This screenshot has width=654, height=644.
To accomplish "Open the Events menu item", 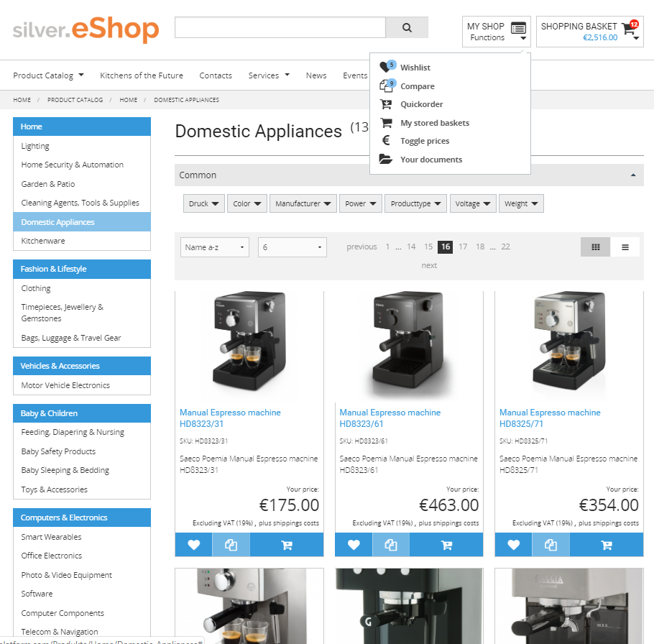I will pyautogui.click(x=355, y=75).
